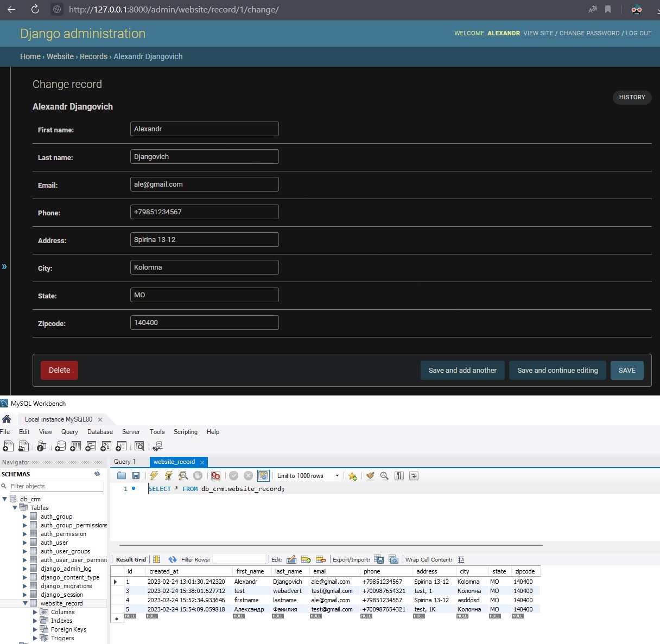Image resolution: width=660 pixels, height=644 pixels.
Task: Click the create new table icon
Action: (x=75, y=446)
